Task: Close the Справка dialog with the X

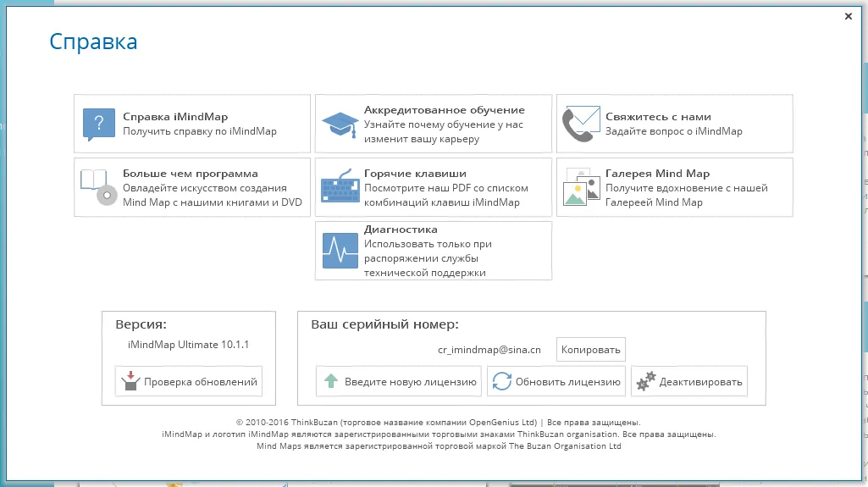Action: pos(848,16)
